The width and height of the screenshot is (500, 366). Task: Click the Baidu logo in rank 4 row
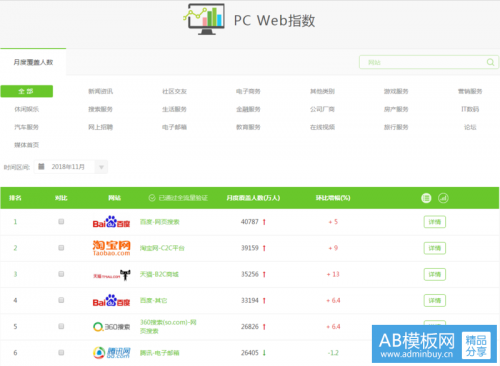pos(111,301)
